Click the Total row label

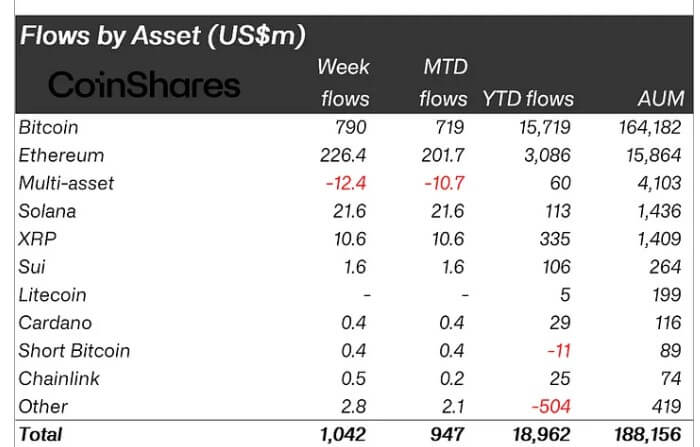pyautogui.click(x=40, y=434)
